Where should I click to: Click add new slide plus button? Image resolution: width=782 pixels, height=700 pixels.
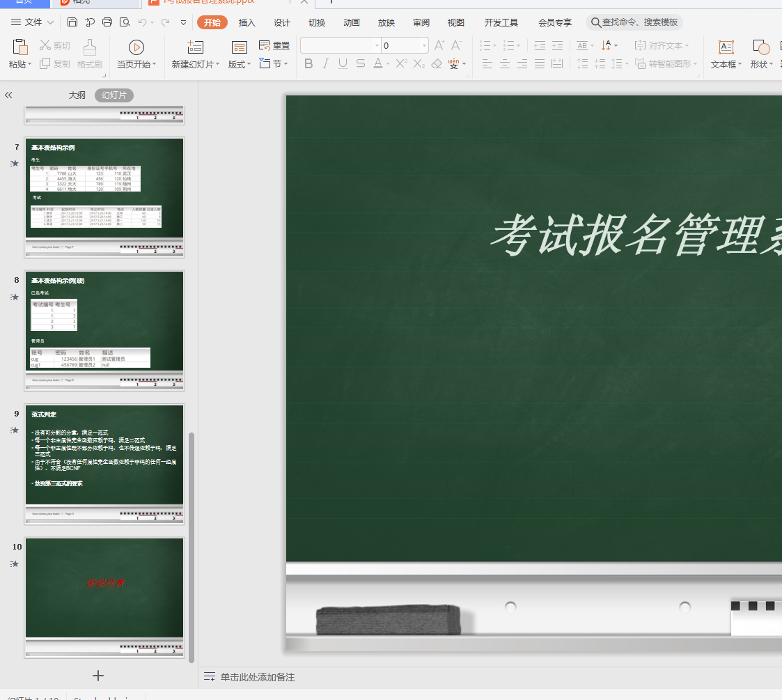[98, 676]
